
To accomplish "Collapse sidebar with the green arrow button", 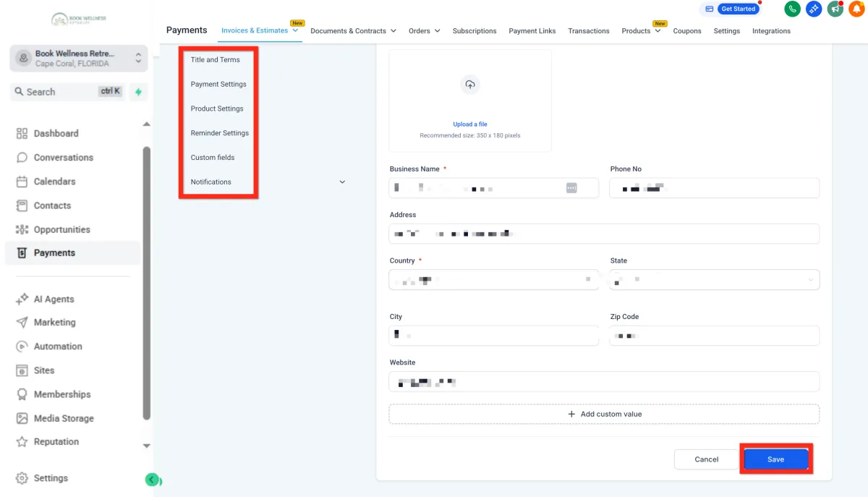I will pyautogui.click(x=151, y=480).
